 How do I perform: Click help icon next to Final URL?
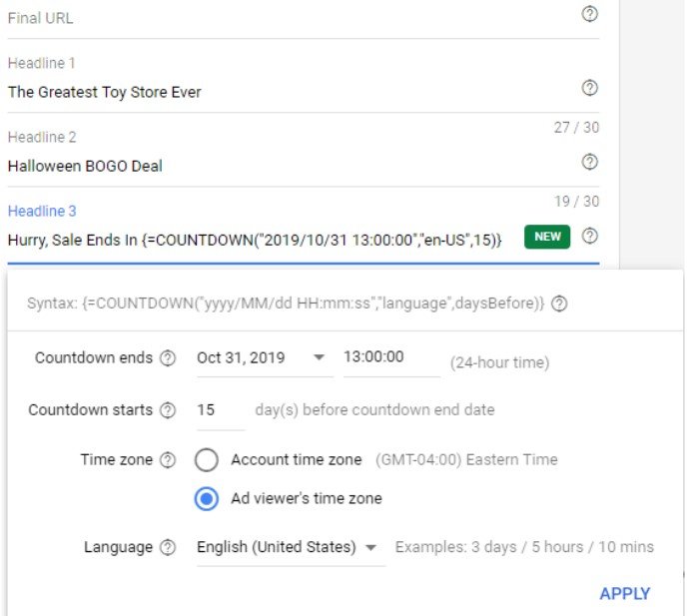coord(589,14)
